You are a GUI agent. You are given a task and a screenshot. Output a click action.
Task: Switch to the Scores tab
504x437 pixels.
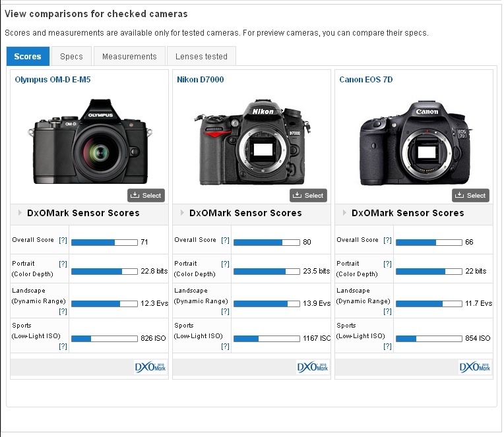tap(28, 56)
